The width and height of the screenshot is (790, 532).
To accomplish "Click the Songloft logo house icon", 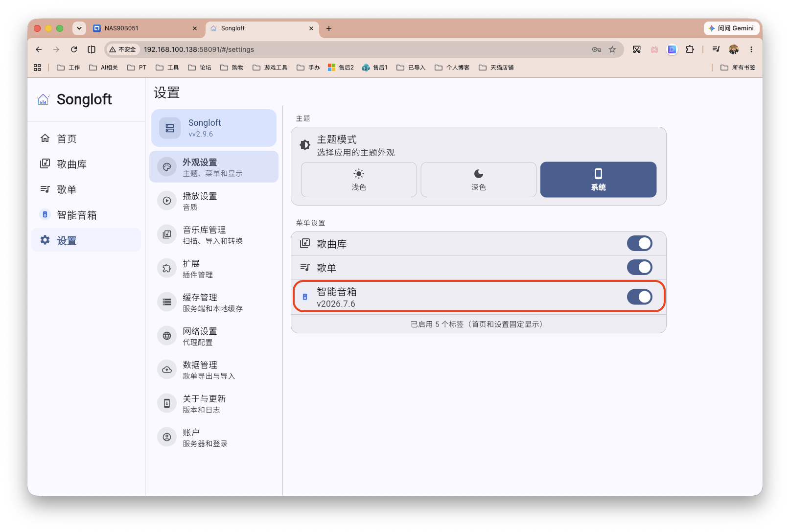I will (44, 99).
